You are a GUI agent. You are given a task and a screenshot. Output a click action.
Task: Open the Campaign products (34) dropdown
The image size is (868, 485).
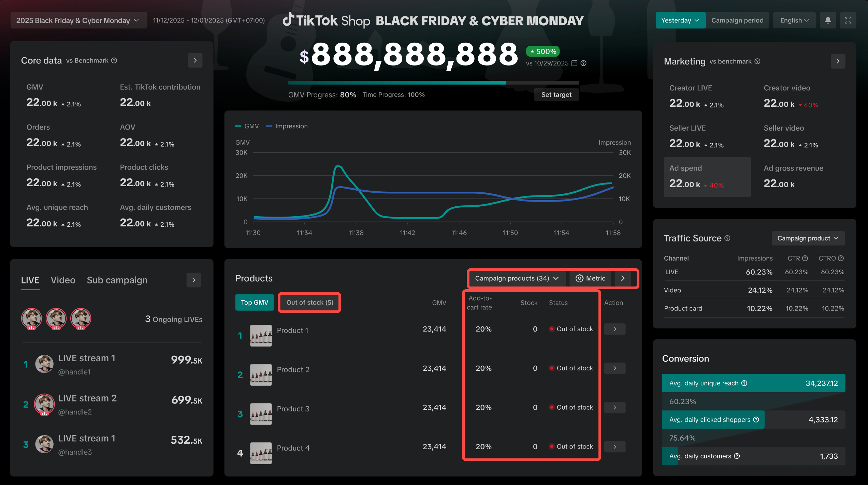click(x=517, y=278)
